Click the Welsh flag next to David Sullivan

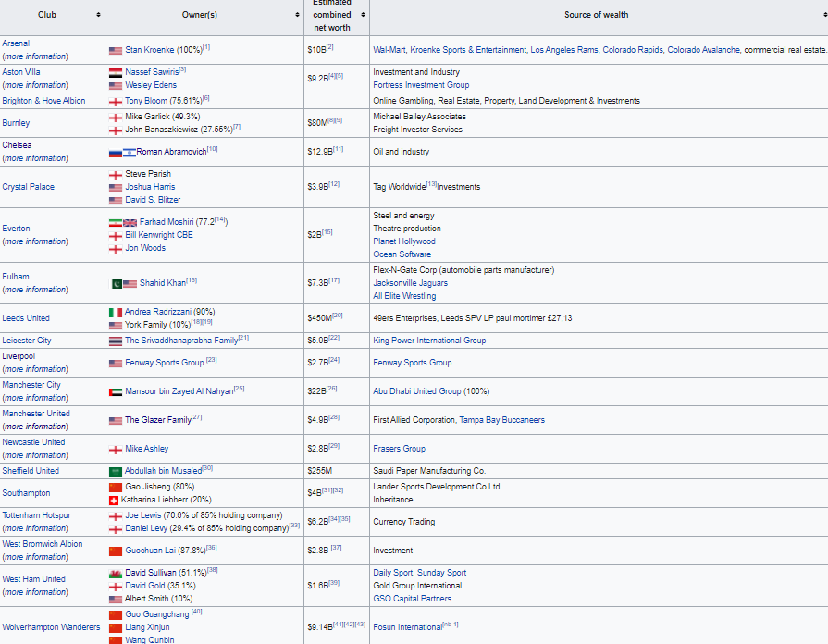pyautogui.click(x=116, y=574)
